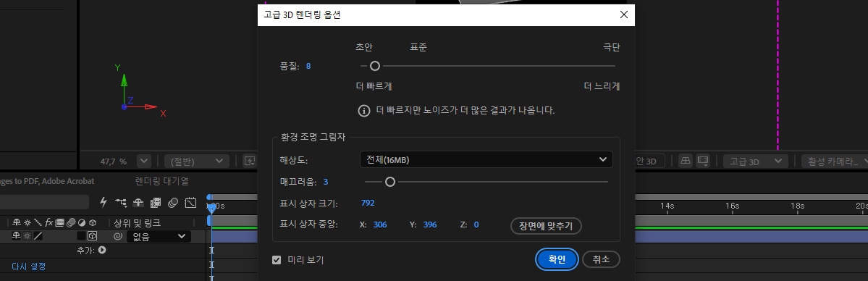Click the extended viewer frame icon

coord(703,162)
